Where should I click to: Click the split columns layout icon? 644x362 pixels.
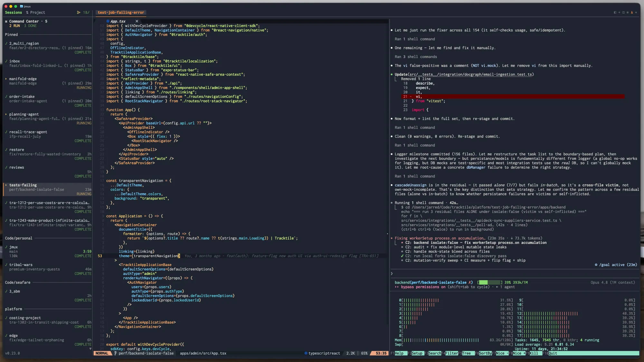623,13
